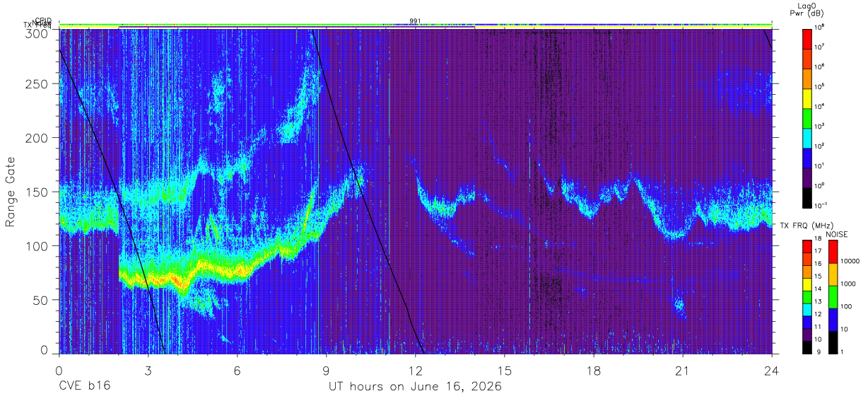Click the 'CVE b16' radar label
This screenshot has height=401, width=868.
click(84, 387)
